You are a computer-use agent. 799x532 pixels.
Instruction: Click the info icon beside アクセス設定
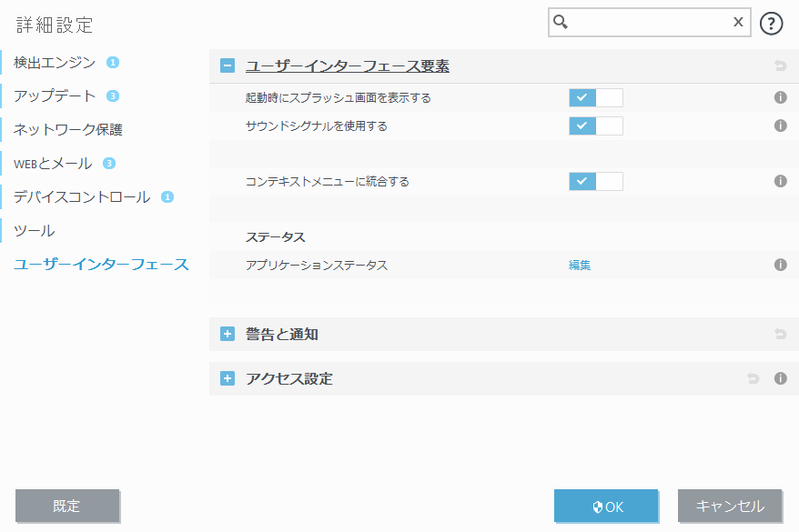[x=780, y=378]
